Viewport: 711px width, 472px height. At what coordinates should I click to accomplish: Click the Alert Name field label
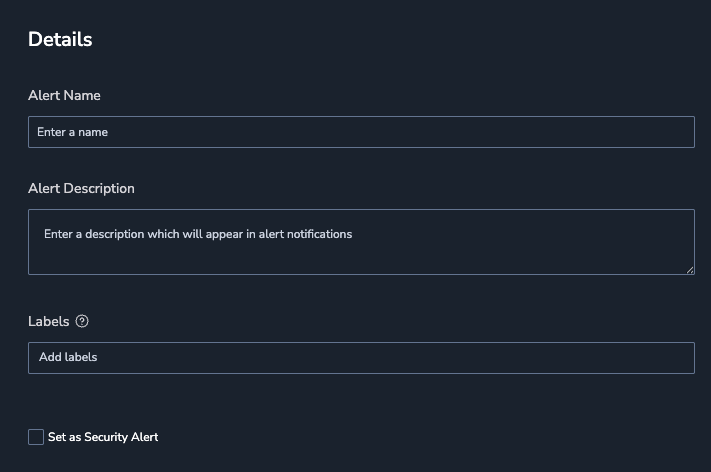click(x=64, y=95)
